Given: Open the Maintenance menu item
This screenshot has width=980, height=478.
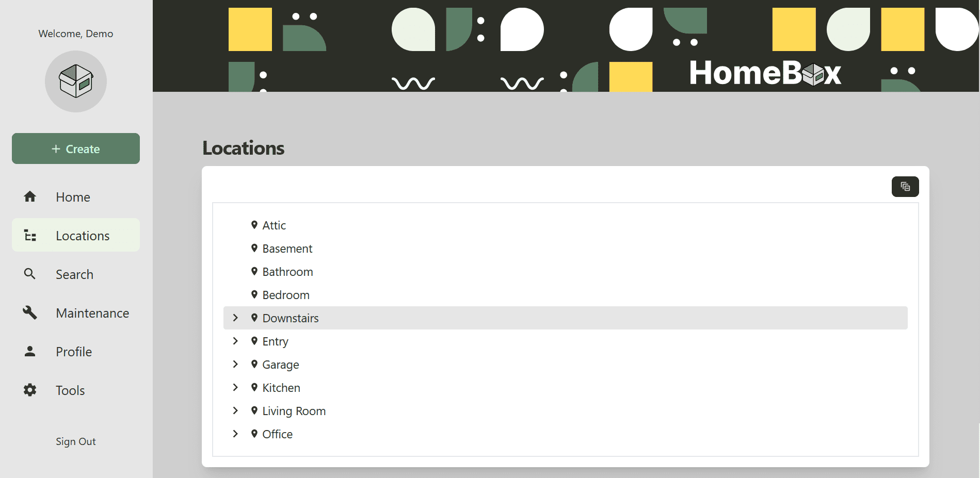Looking at the screenshot, I should 92,313.
